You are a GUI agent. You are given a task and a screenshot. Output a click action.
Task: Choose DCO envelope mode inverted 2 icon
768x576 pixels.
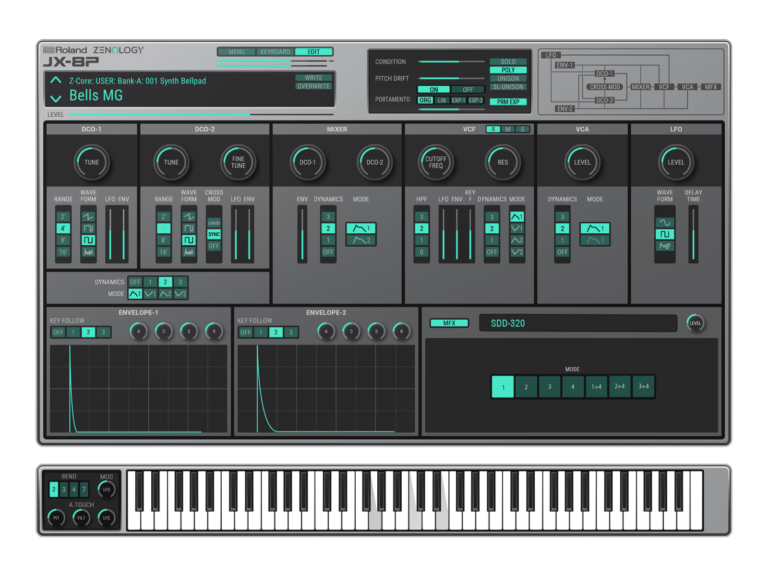tap(181, 294)
